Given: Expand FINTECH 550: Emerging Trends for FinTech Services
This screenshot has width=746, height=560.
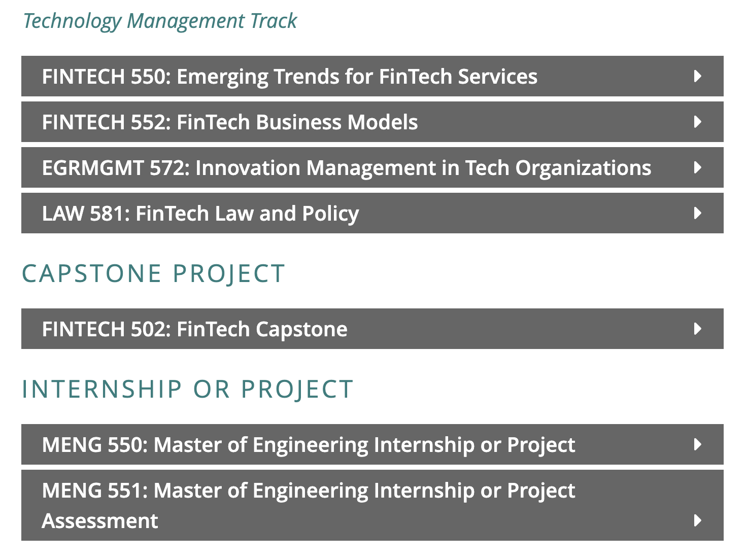Looking at the screenshot, I should click(372, 76).
